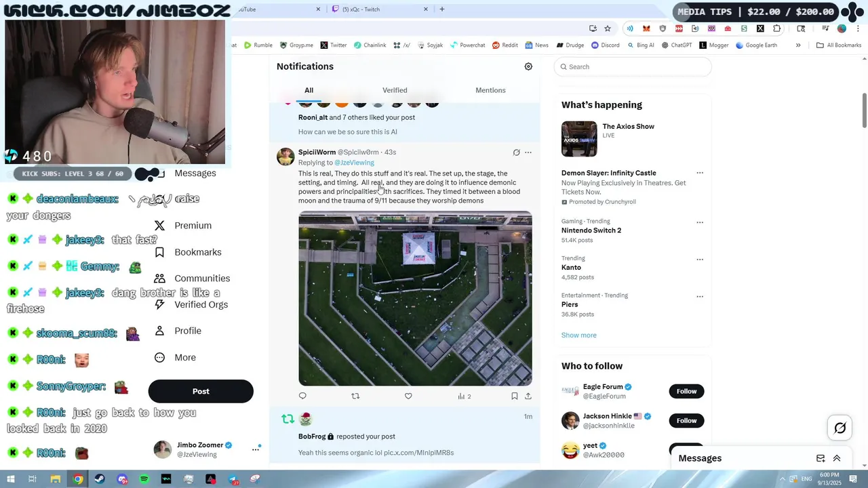This screenshot has width=868, height=488.
Task: Open more options on SpiciiWorm's post
Action: click(x=528, y=152)
